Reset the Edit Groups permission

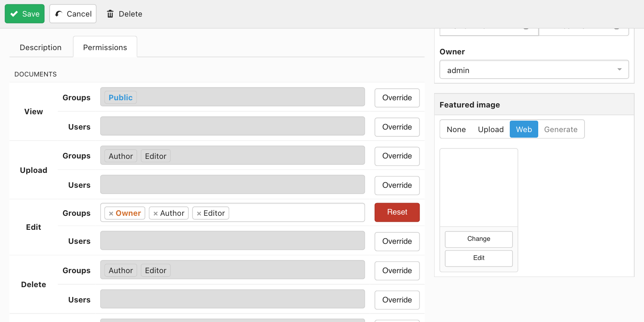(397, 212)
